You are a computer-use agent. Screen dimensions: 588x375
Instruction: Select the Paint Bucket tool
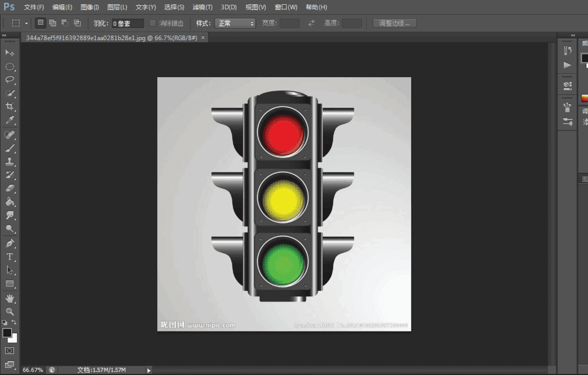(10, 202)
